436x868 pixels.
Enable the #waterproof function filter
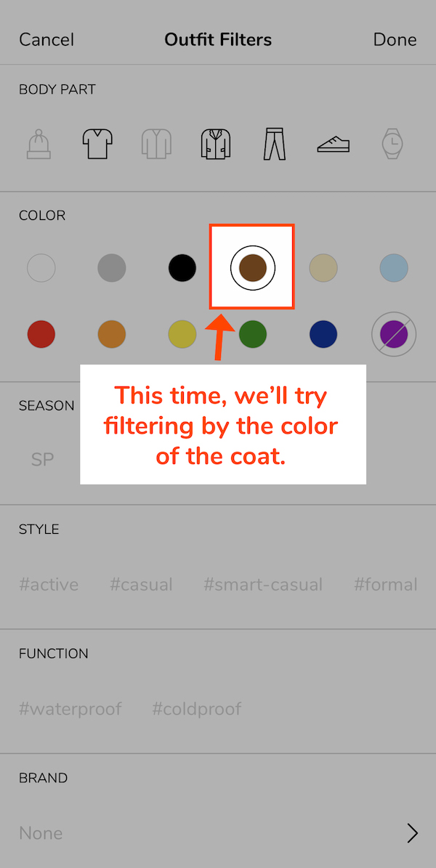click(x=70, y=708)
